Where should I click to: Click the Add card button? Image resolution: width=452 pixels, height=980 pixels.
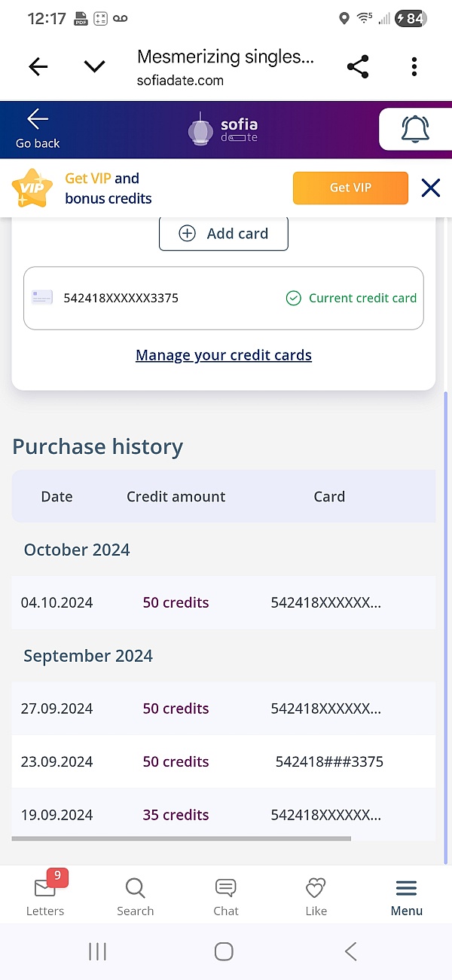click(x=224, y=234)
